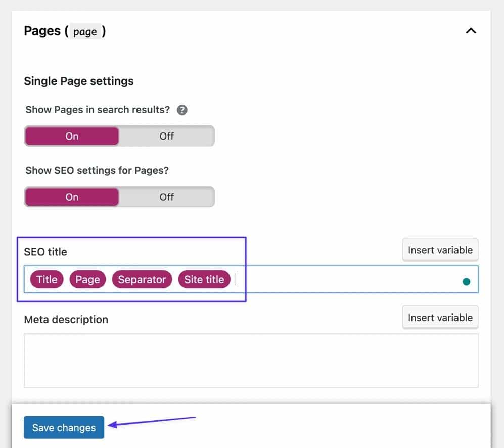Select the Title variable tag
Viewport: 504px width, 448px height.
47,280
